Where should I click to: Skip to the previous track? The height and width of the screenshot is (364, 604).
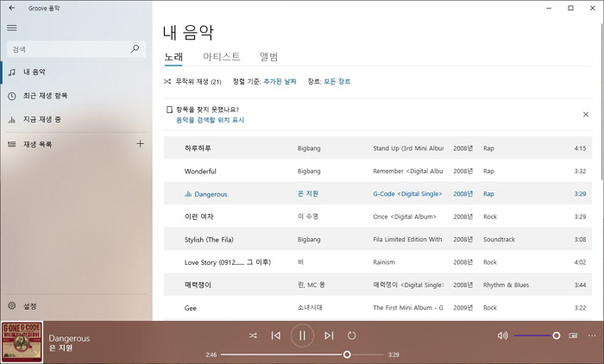click(276, 336)
